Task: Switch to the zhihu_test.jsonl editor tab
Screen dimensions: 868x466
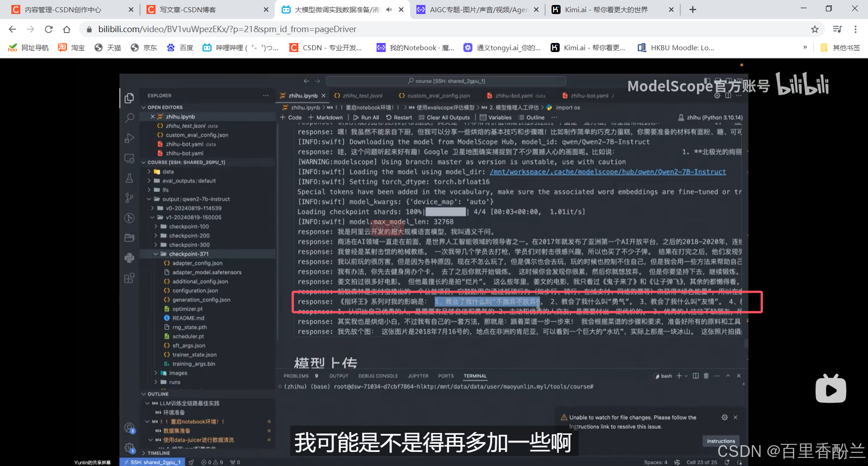Action: 363,95
